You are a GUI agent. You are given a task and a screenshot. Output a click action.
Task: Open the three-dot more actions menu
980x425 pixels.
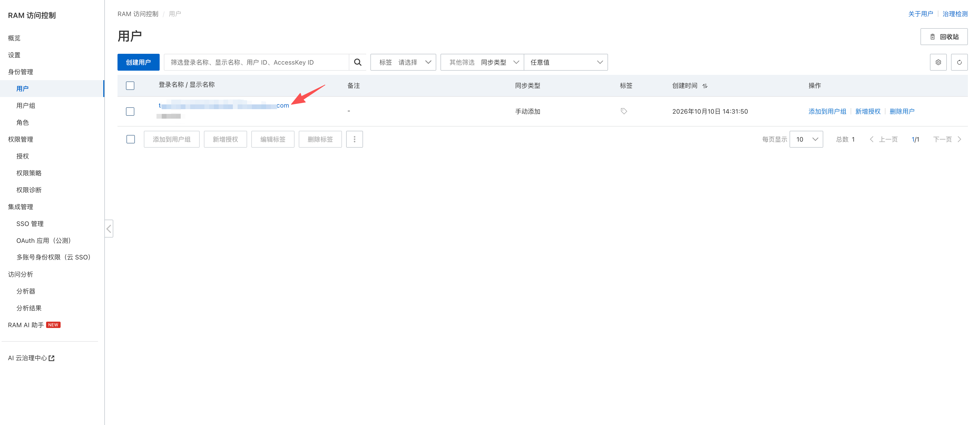pyautogui.click(x=354, y=139)
